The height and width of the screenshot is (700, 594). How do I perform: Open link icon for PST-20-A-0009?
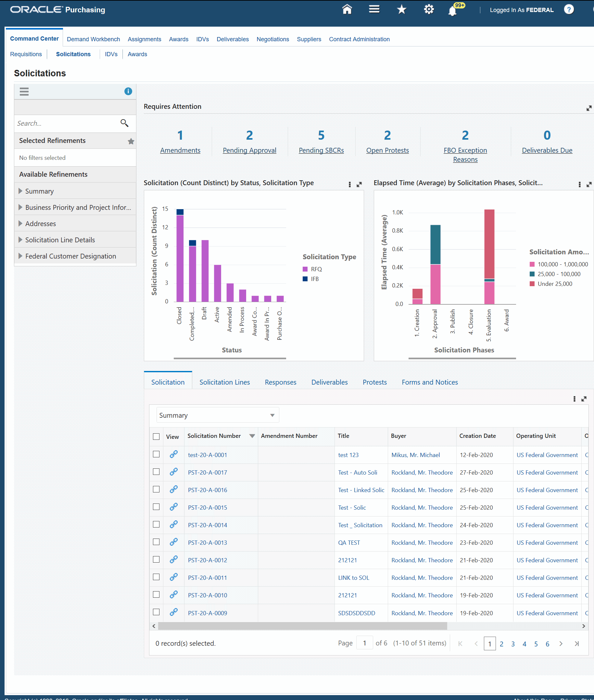pyautogui.click(x=174, y=612)
